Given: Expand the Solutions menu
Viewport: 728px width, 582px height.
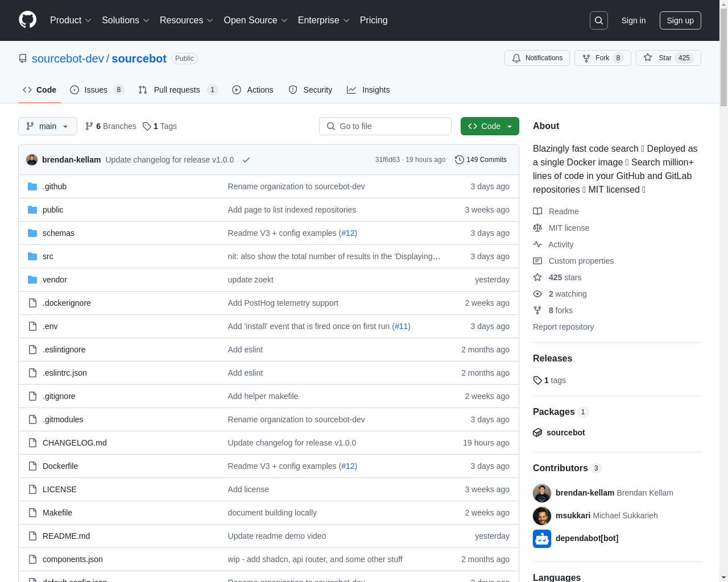Looking at the screenshot, I should [126, 20].
